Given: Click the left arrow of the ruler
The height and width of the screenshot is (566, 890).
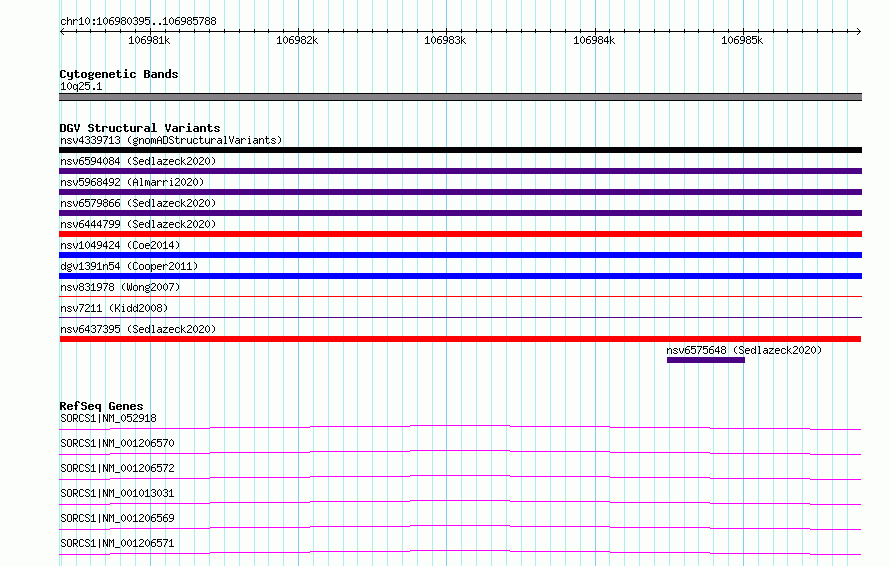Looking at the screenshot, I should click(62, 31).
